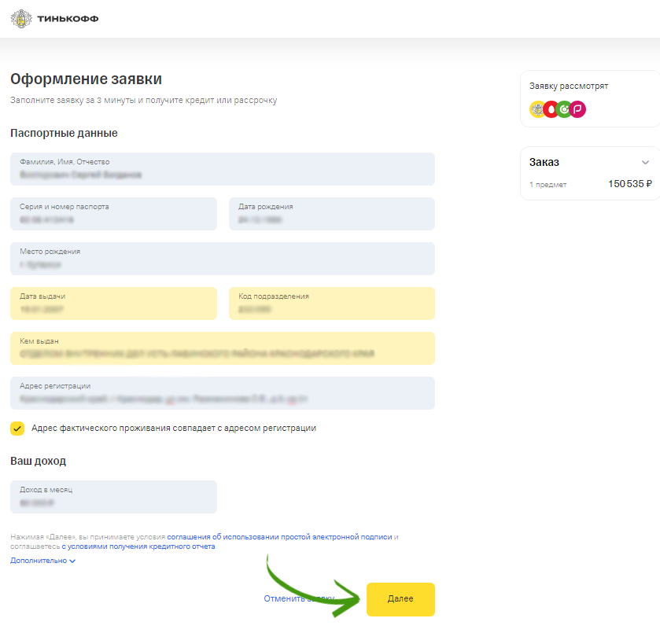The width and height of the screenshot is (660, 644).
Task: Open the simple electronic signature agreement link
Action: tap(279, 537)
